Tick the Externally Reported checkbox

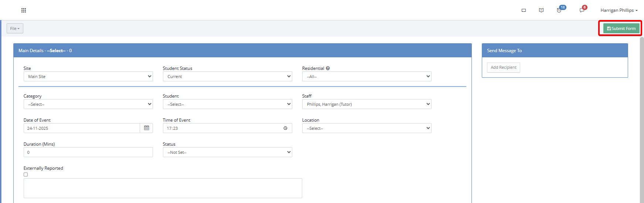click(x=26, y=175)
